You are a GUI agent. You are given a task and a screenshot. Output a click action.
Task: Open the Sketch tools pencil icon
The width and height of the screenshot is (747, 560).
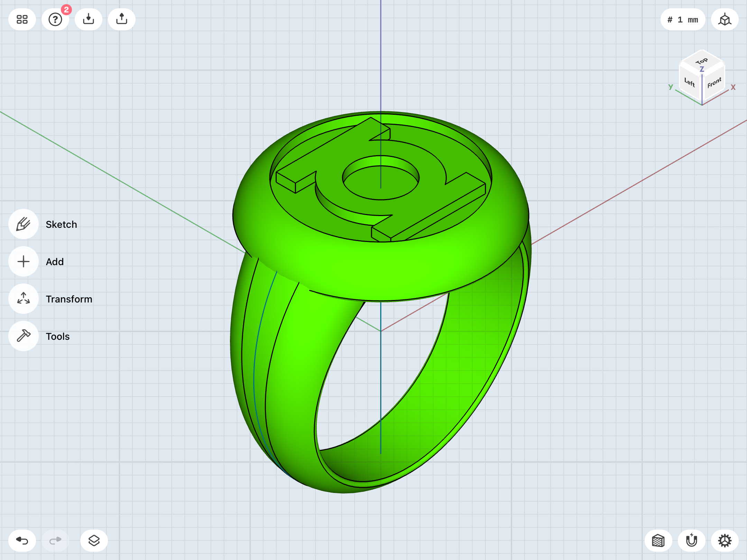click(x=24, y=224)
